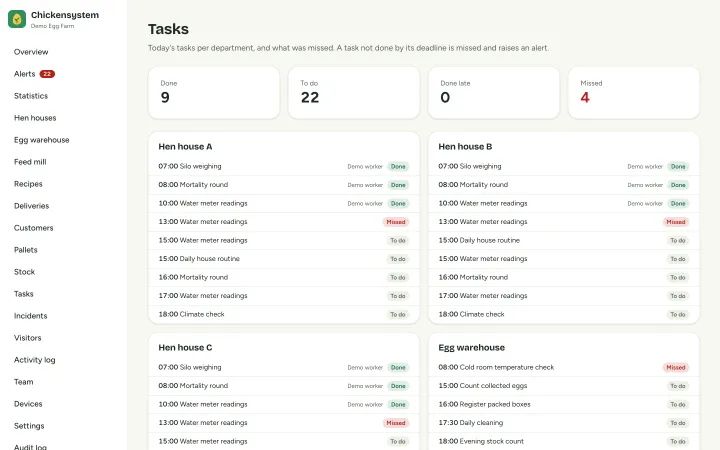Go to Customers in sidebar
This screenshot has width=720, height=450.
tap(34, 228)
